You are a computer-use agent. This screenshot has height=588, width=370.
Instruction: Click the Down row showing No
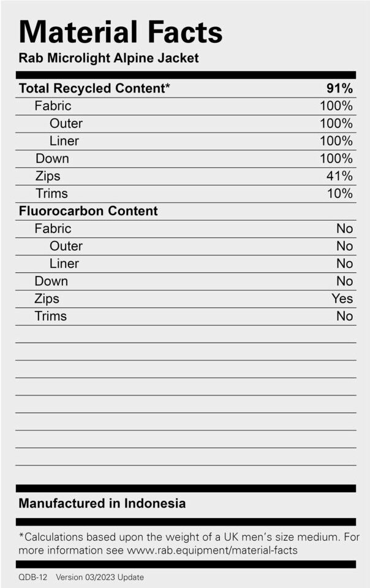point(51,281)
